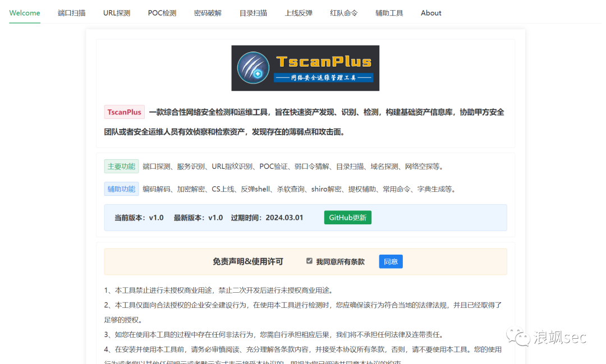Click the 我同意所有条款 label text
The image size is (606, 364).
[x=341, y=261]
